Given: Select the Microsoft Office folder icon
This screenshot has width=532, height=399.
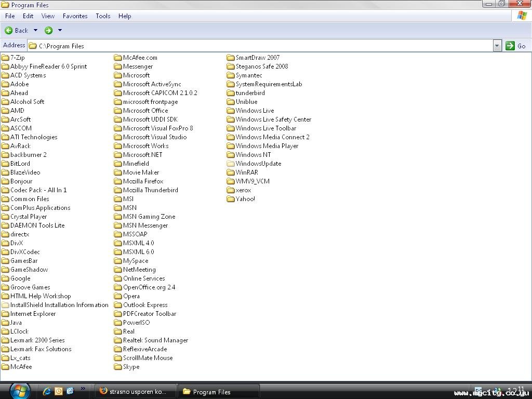Looking at the screenshot, I should tap(118, 111).
